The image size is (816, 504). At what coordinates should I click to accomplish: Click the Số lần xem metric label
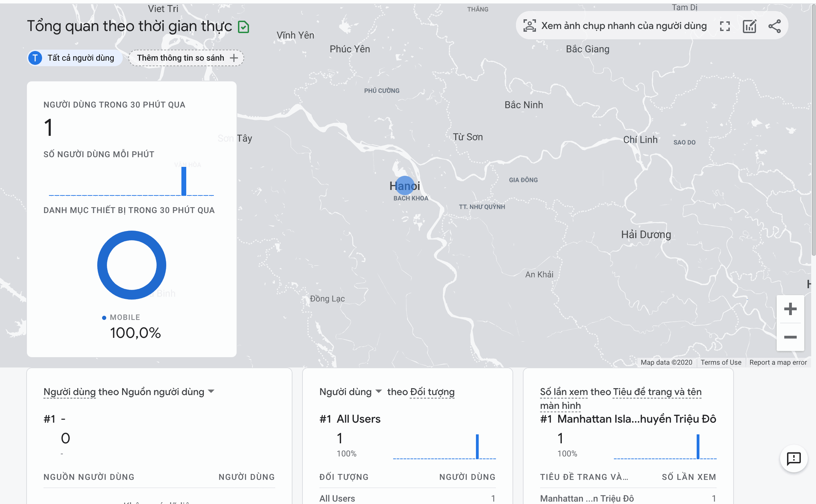point(564,392)
